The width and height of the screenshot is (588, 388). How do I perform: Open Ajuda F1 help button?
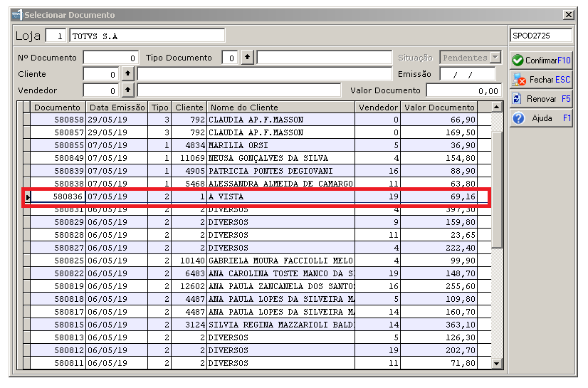[x=541, y=118]
